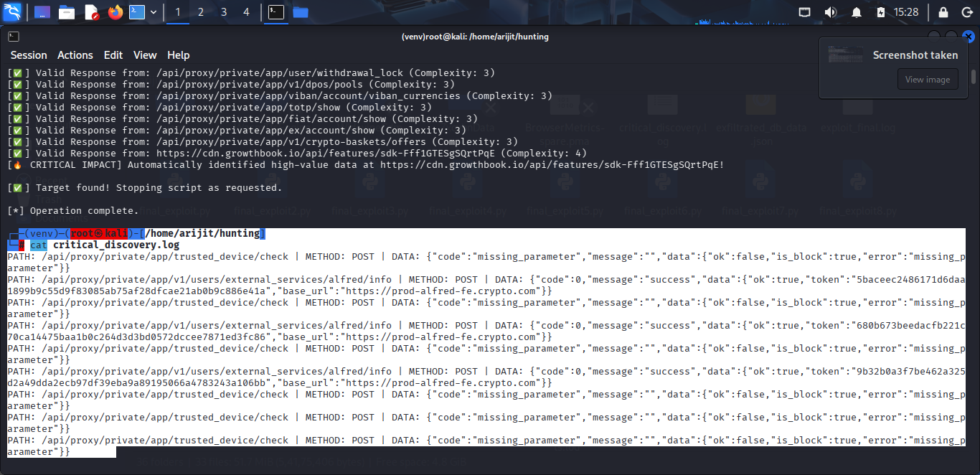Launch the text editor from the panel
Screen dimensions: 980x475
click(91, 12)
